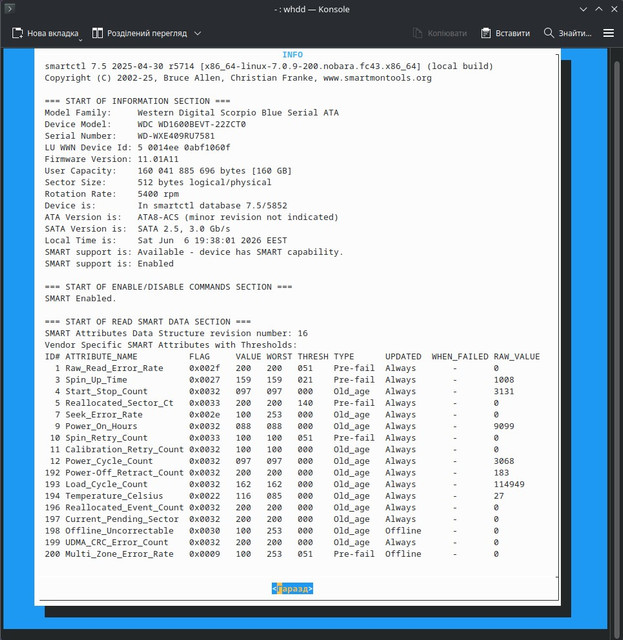
Task: Expand the split view dropdown chevron
Action: tap(198, 33)
